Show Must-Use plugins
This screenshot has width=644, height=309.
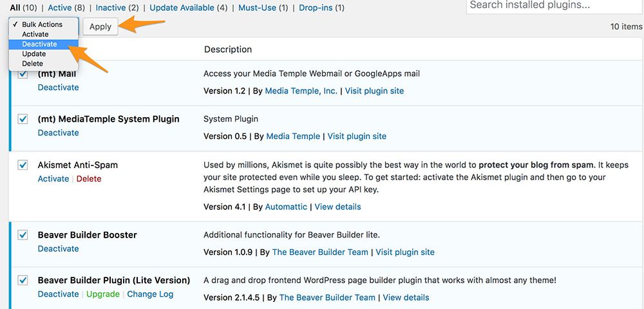coord(257,7)
